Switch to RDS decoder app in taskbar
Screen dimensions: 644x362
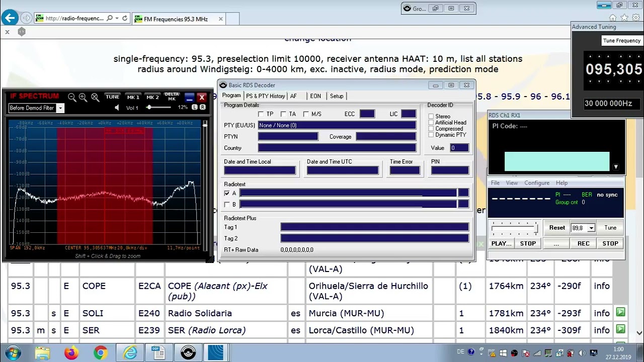click(x=188, y=353)
